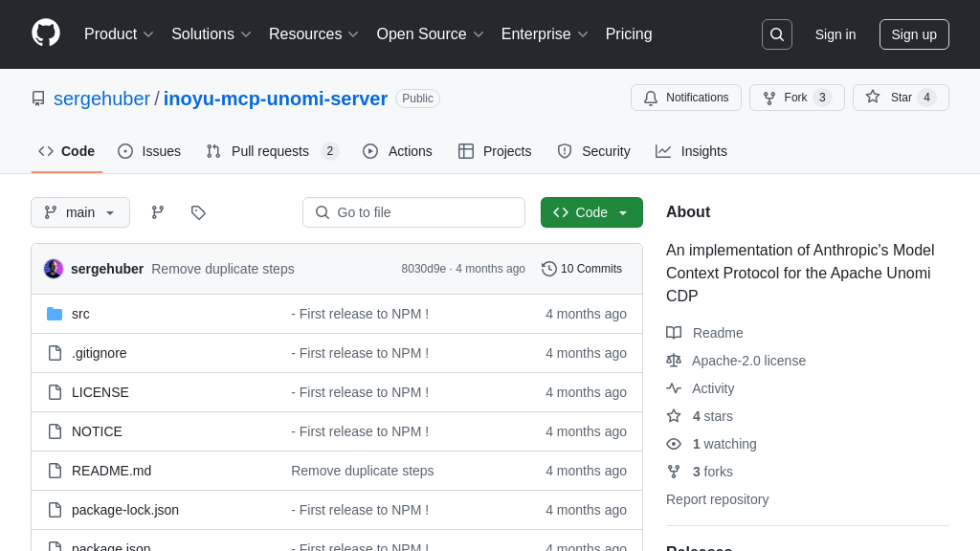980x551 pixels.
Task: Click sergehuber's avatar in commit row
Action: click(x=54, y=269)
